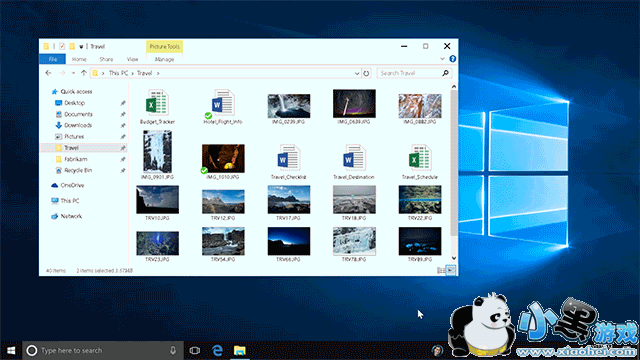The image size is (640, 360).
Task: Go back with the Back arrow
Action: click(x=48, y=73)
